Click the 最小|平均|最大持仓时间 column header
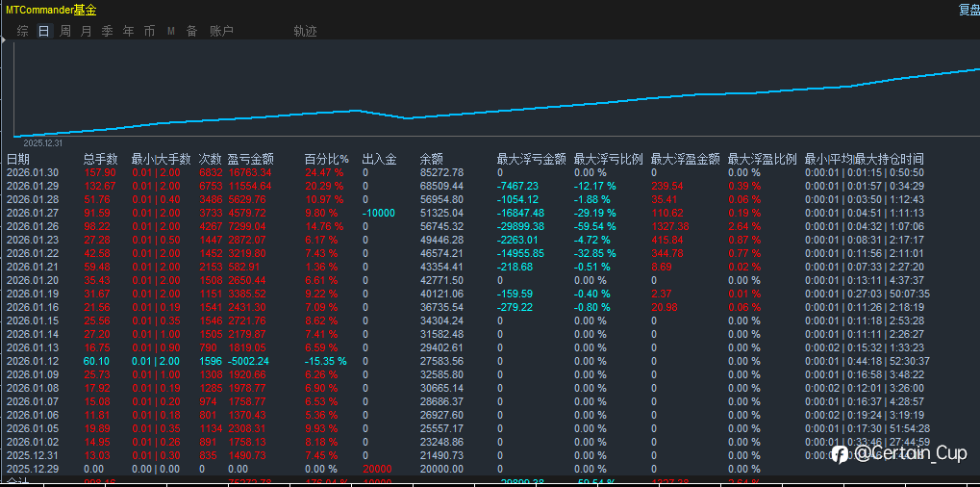This screenshot has height=487, width=980. [x=865, y=160]
